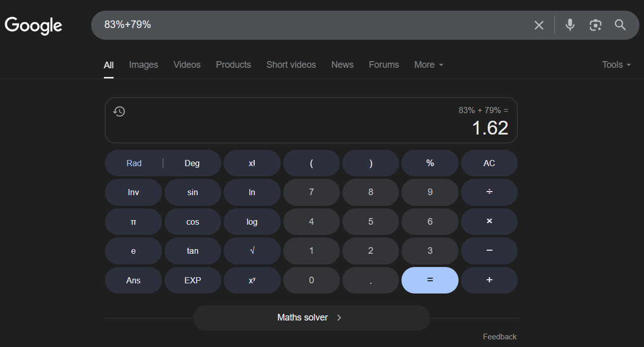Click the number 5 key

click(371, 222)
